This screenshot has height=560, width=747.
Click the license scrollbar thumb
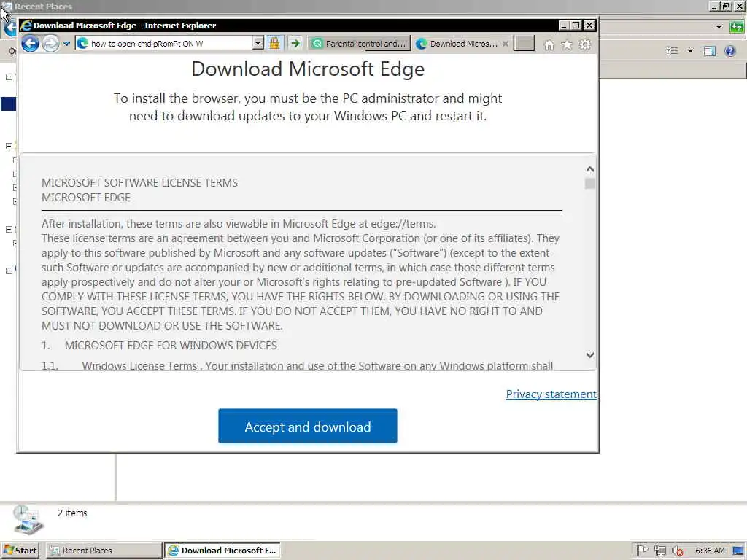(x=589, y=183)
